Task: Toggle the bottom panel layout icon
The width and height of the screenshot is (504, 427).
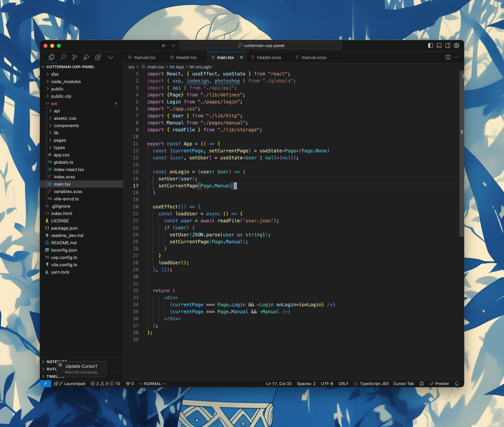Action: coord(439,45)
